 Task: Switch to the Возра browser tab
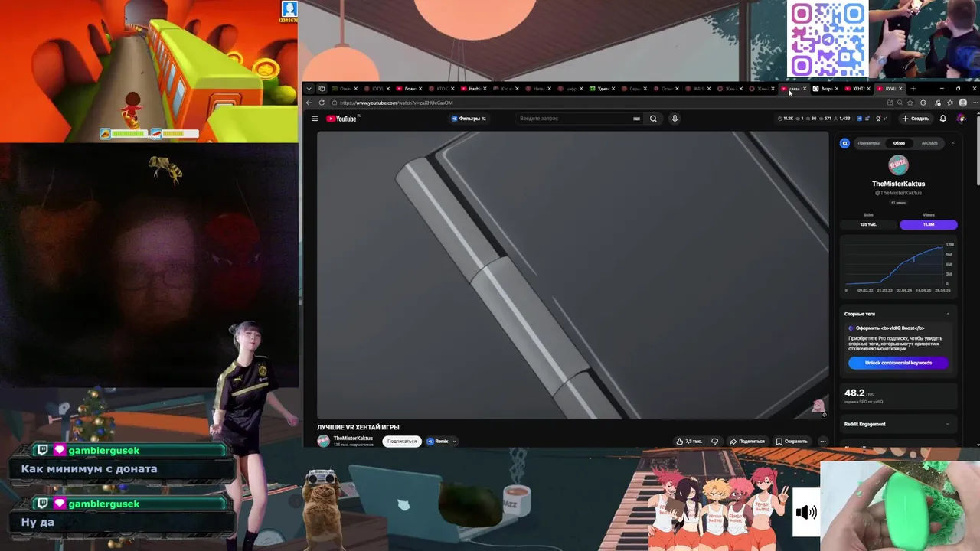[826, 89]
